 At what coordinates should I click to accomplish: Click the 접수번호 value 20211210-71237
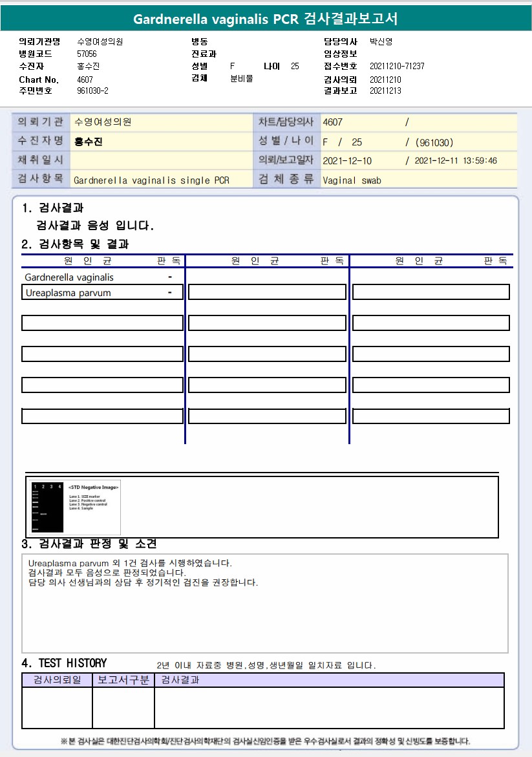(397, 66)
